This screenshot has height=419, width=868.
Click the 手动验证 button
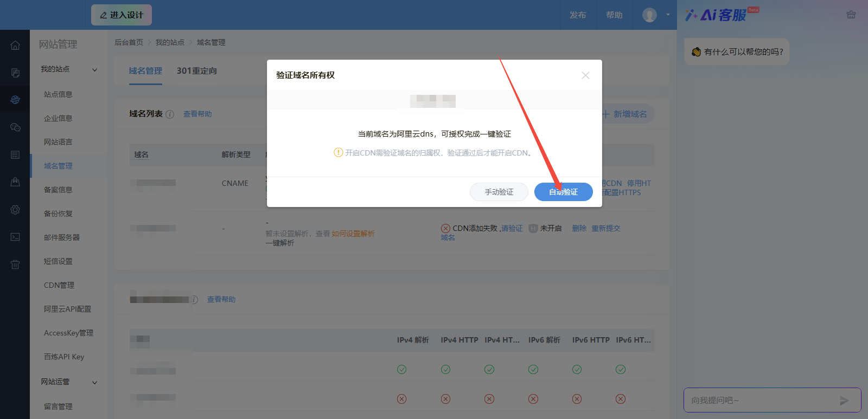499,192
